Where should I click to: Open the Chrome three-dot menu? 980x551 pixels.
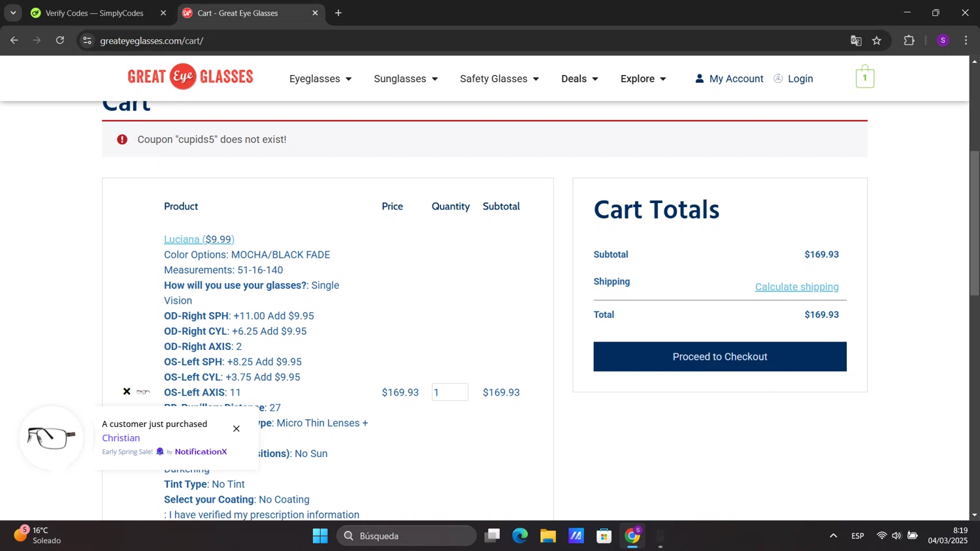pyautogui.click(x=966, y=40)
